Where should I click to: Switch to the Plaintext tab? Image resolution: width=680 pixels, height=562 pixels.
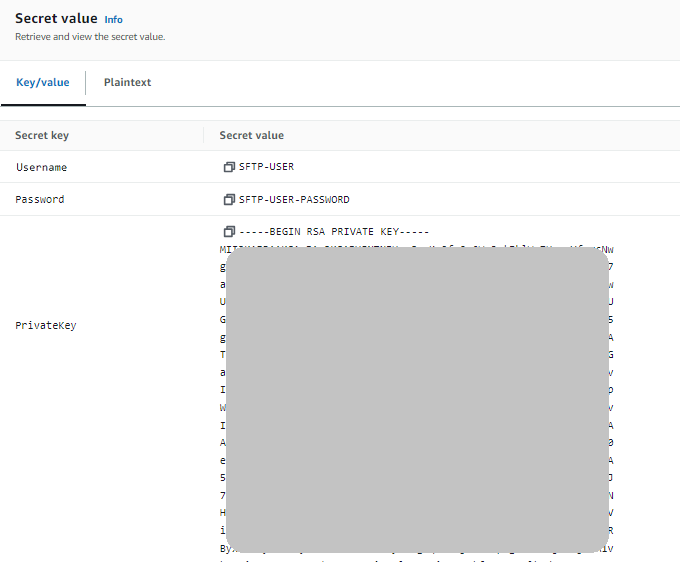(127, 82)
